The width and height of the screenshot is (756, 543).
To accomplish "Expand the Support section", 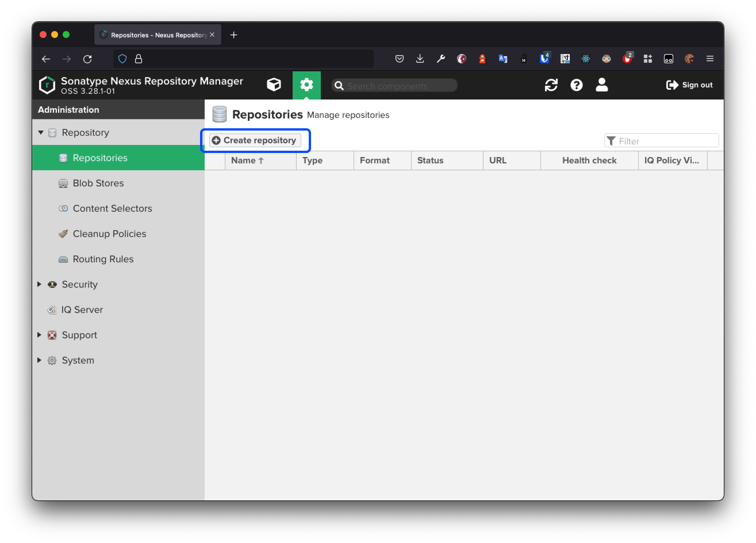I will 39,335.
